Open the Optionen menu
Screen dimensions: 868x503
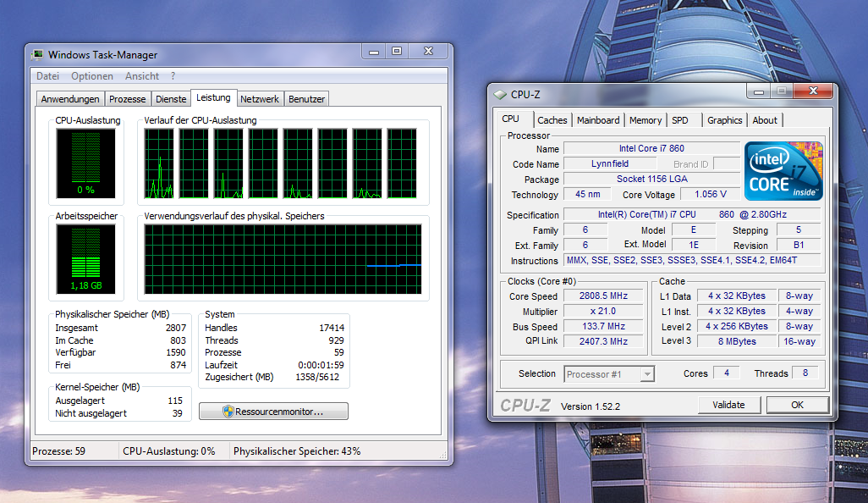[92, 76]
